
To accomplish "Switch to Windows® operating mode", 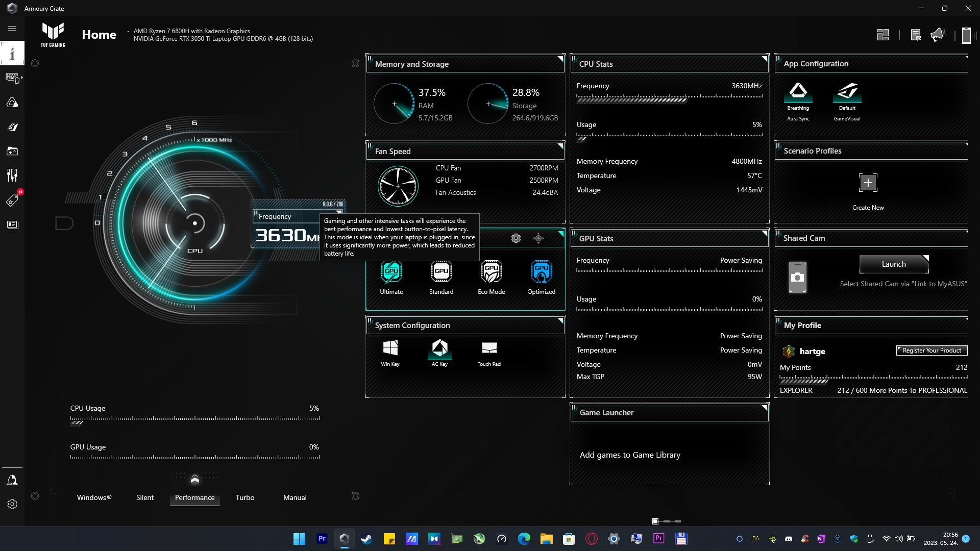I will click(94, 497).
